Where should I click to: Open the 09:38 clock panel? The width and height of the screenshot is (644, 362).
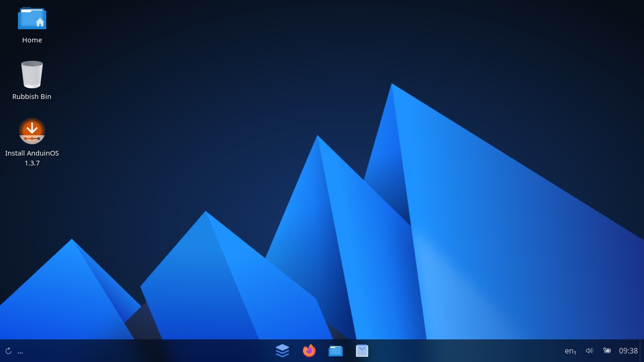628,351
